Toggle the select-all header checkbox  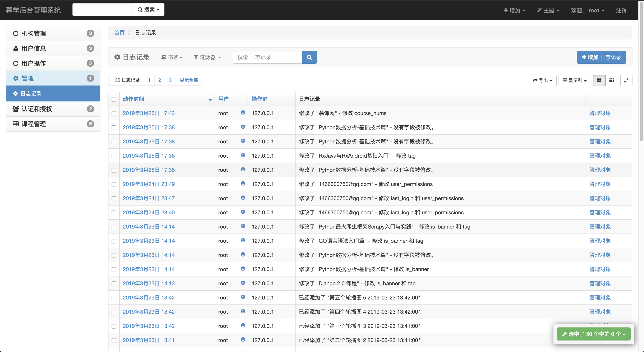(114, 99)
